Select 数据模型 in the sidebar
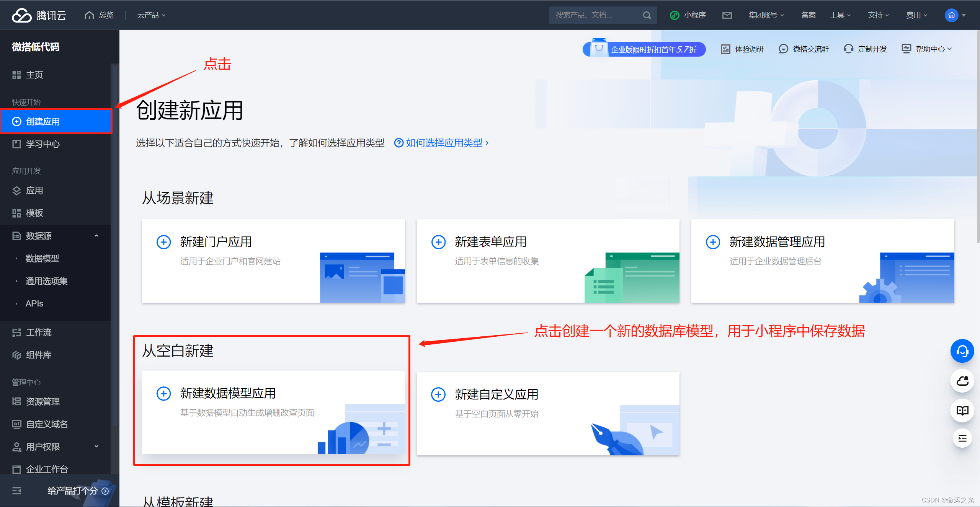 (x=42, y=258)
